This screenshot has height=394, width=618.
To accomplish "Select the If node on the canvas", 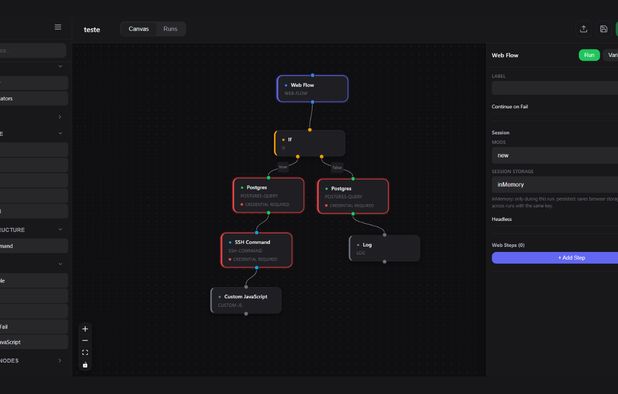I will [x=310, y=143].
